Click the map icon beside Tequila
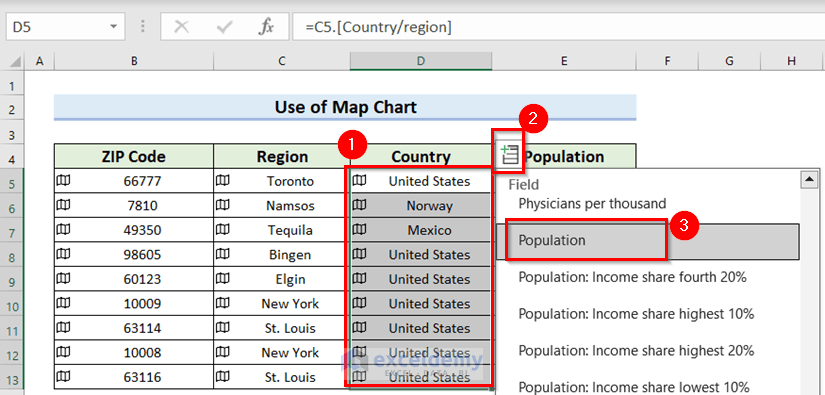The width and height of the screenshot is (825, 395). pyautogui.click(x=223, y=230)
